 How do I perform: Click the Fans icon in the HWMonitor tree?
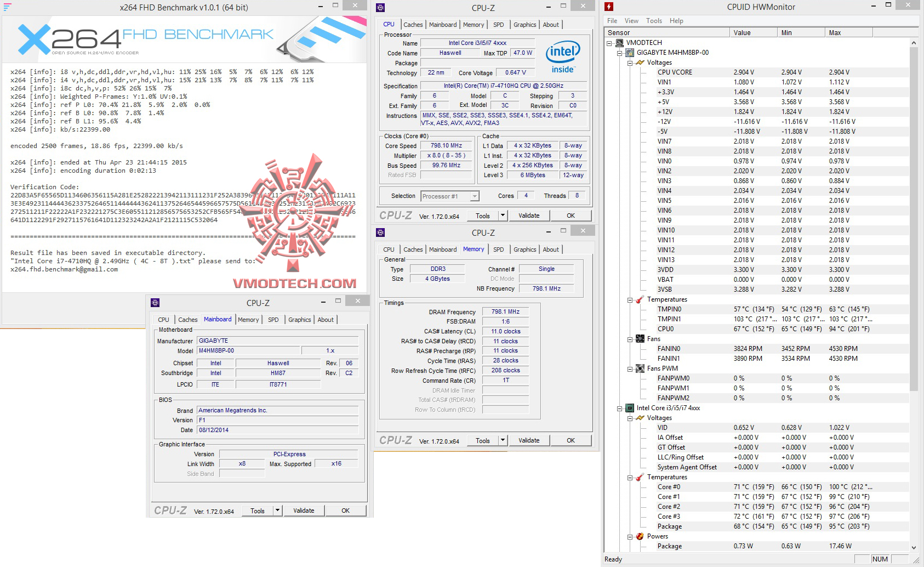[x=640, y=338]
